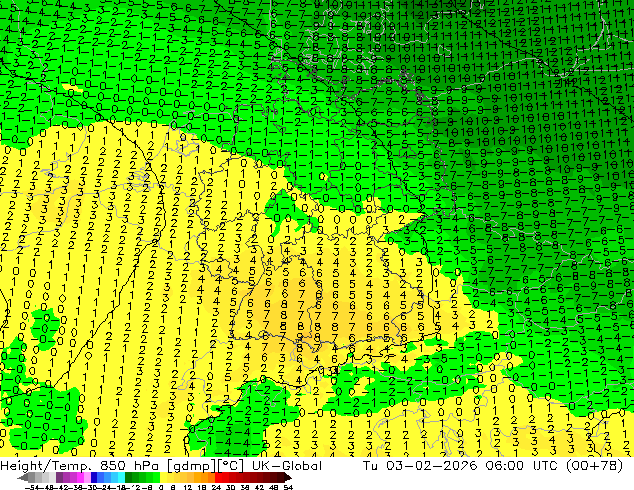Select the magenta swatch in the color scale
The width and height of the screenshot is (634, 490).
[80, 478]
